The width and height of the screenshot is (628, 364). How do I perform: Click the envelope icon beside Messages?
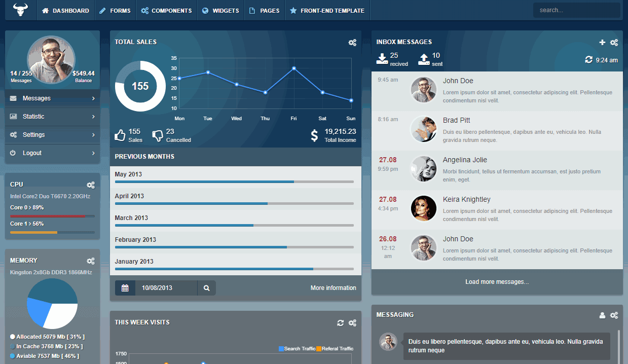click(13, 98)
